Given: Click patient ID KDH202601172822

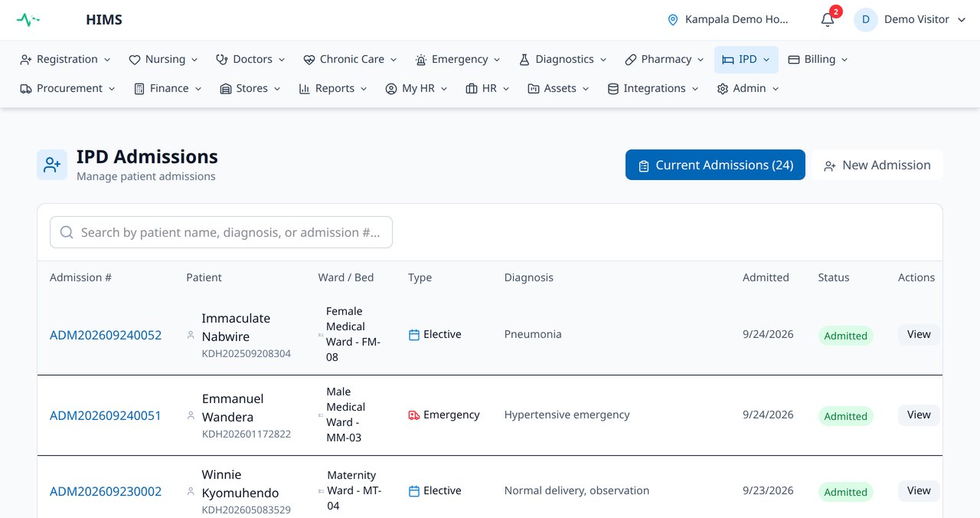Looking at the screenshot, I should pos(247,434).
